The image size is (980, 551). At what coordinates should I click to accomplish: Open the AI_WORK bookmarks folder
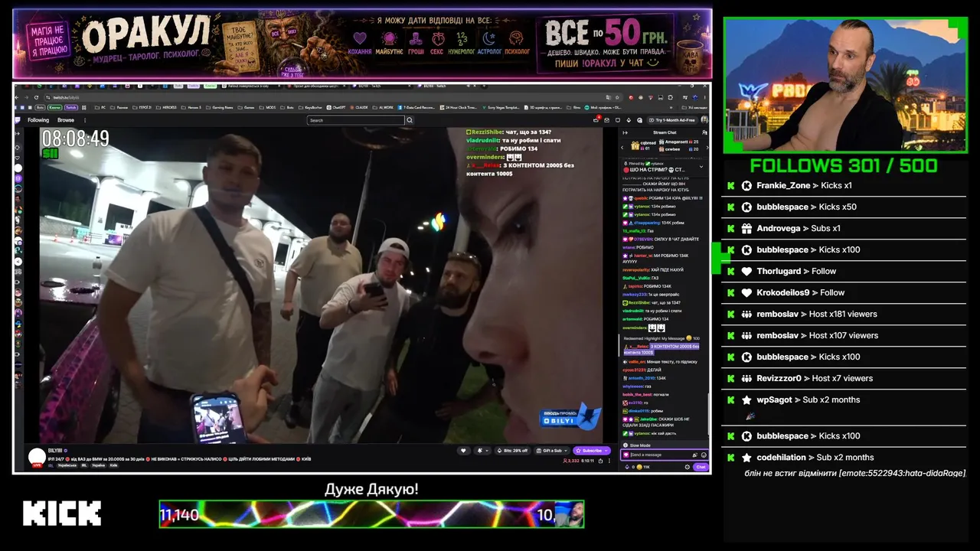point(384,108)
